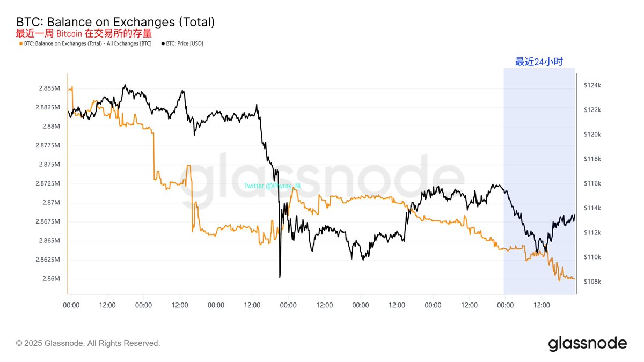The width and height of the screenshot is (644, 362).
Task: Click the glassnode logo in the footer
Action: click(587, 343)
